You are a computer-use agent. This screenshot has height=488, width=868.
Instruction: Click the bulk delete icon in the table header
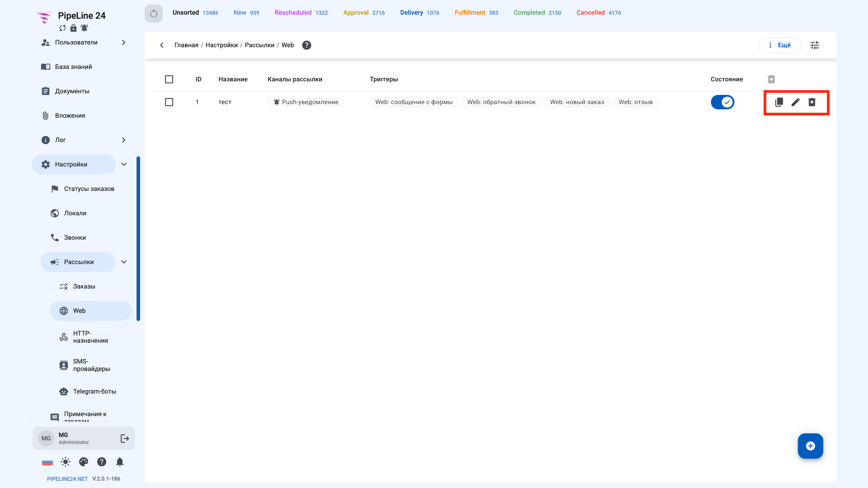pyautogui.click(x=771, y=79)
